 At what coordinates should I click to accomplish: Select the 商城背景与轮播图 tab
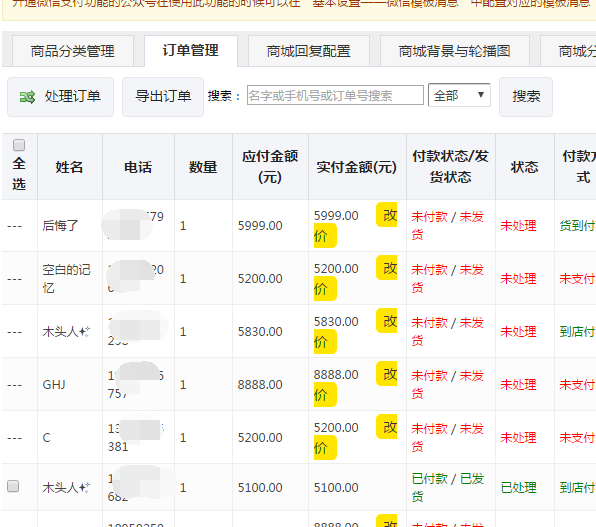[455, 51]
